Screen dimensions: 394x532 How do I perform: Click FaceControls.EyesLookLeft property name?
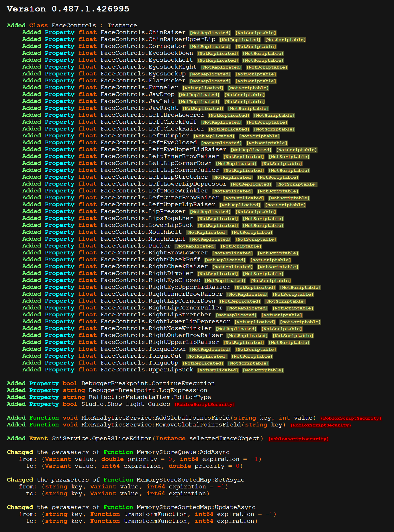(x=147, y=60)
